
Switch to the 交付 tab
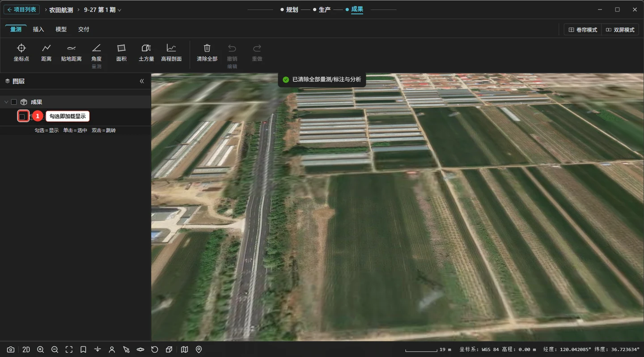coord(84,29)
